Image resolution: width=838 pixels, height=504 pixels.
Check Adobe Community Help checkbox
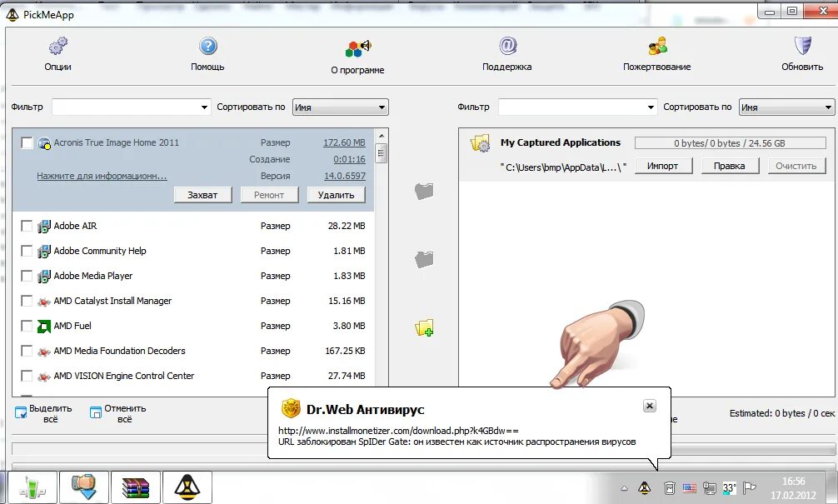pos(27,251)
